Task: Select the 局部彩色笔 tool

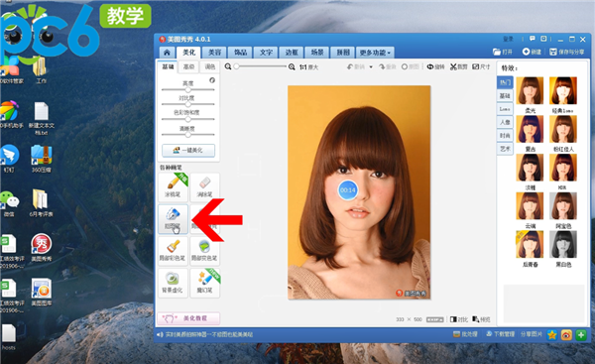Action: pos(173,251)
